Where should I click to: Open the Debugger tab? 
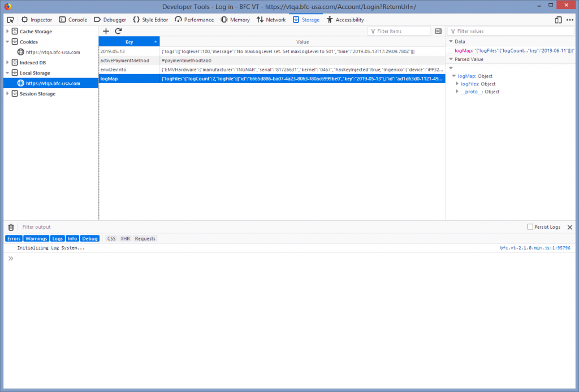coord(110,20)
